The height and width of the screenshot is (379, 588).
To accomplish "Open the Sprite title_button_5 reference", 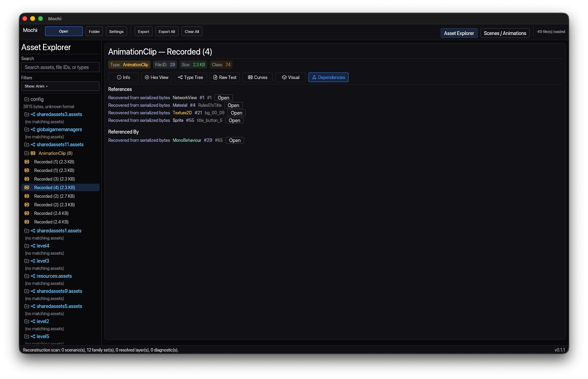I will [235, 120].
